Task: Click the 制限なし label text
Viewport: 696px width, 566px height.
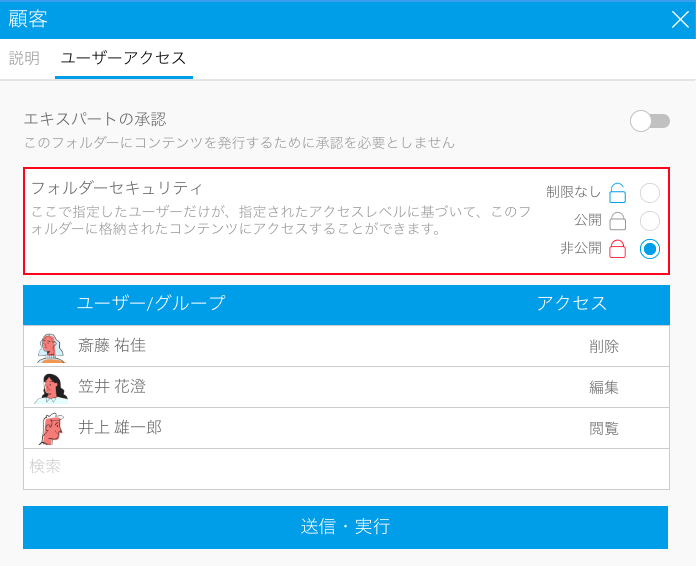Action: pyautogui.click(x=573, y=192)
